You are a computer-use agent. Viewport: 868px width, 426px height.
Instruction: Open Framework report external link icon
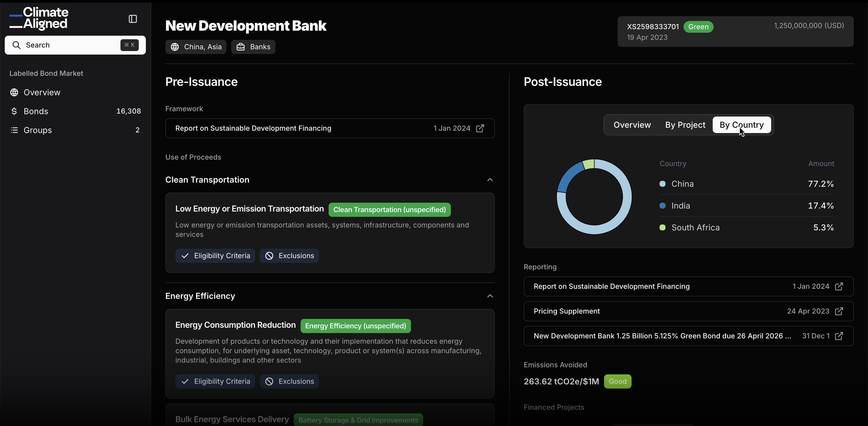(x=480, y=128)
